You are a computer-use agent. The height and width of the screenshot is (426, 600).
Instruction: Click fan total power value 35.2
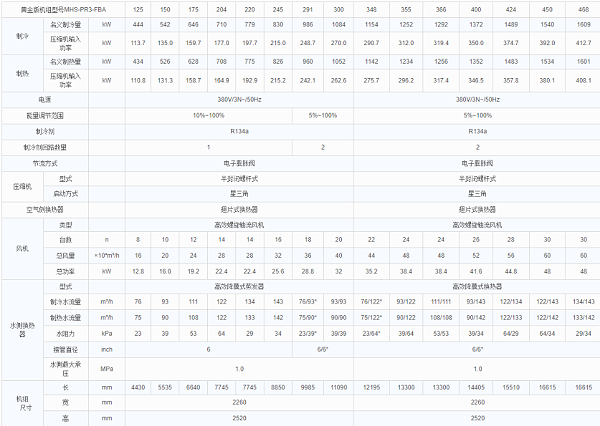point(372,271)
